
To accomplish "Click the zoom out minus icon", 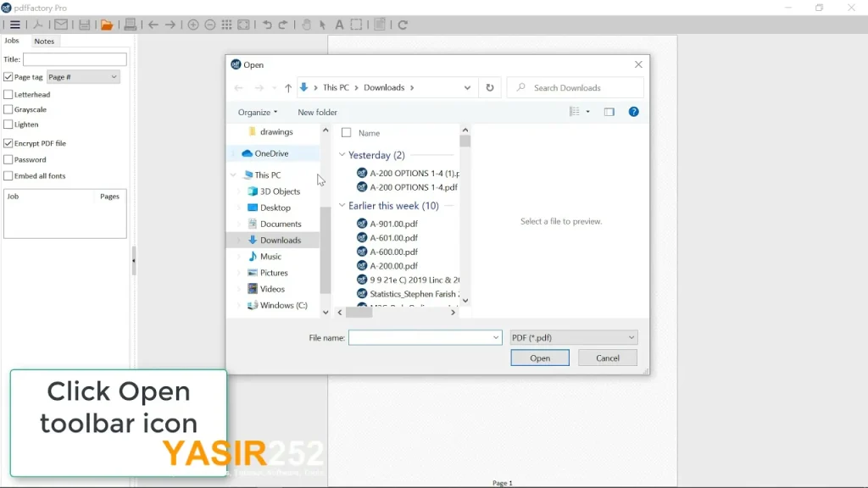I will pos(210,25).
